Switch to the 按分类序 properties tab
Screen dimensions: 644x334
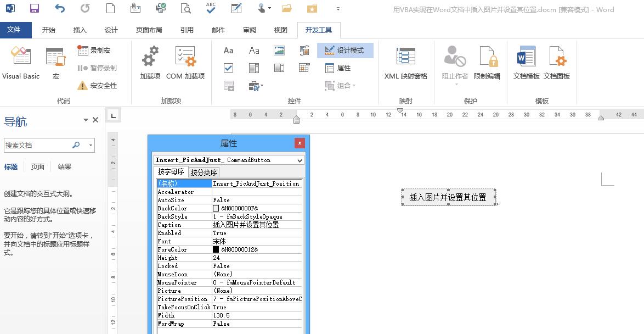click(204, 171)
